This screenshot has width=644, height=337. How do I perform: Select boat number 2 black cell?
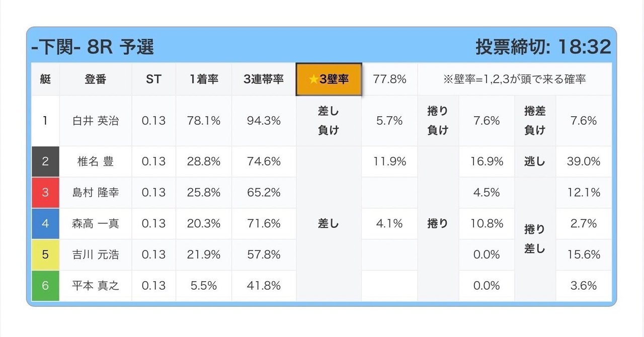click(x=45, y=161)
